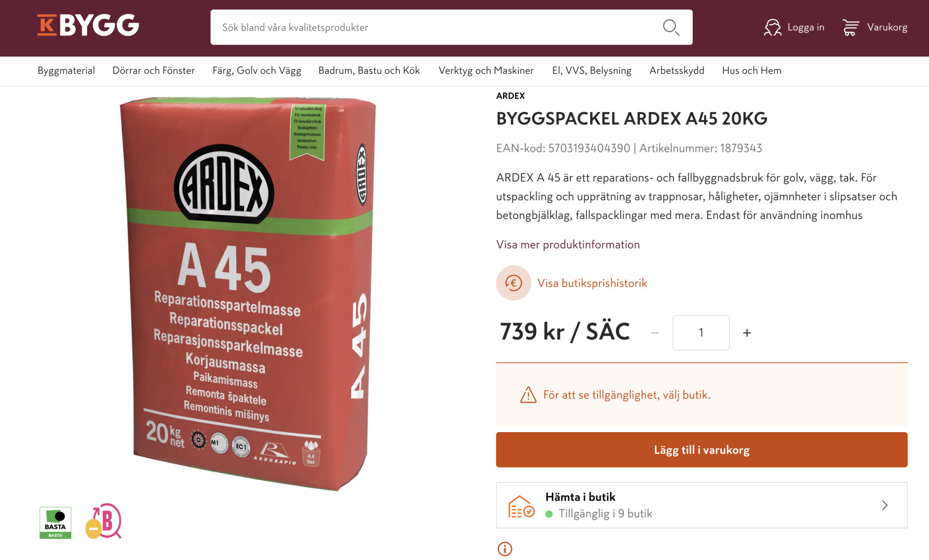Decrease quantity with the minus button
The width and height of the screenshot is (929, 560).
click(655, 333)
